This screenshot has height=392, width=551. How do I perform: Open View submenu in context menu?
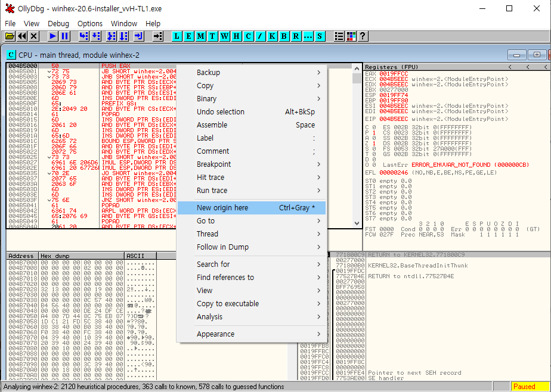click(x=252, y=291)
